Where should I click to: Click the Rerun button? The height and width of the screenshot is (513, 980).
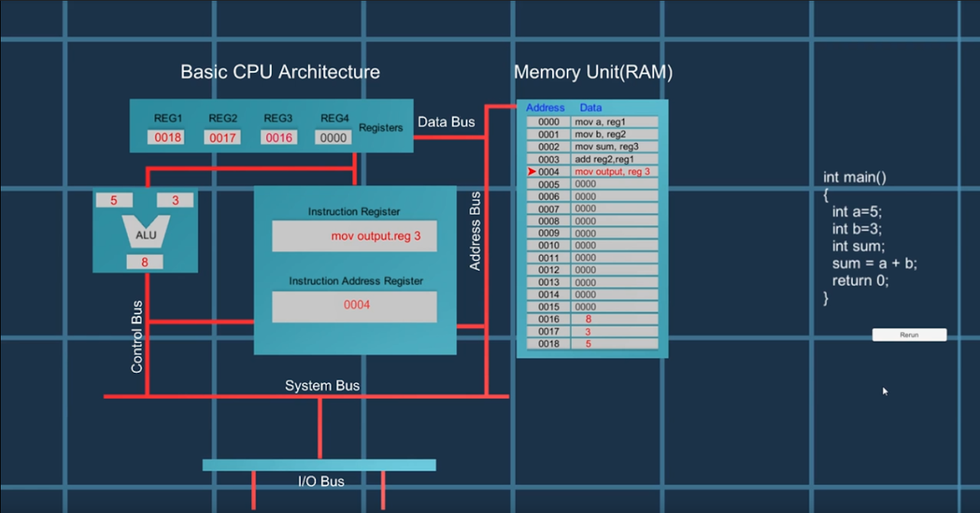pyautogui.click(x=910, y=335)
